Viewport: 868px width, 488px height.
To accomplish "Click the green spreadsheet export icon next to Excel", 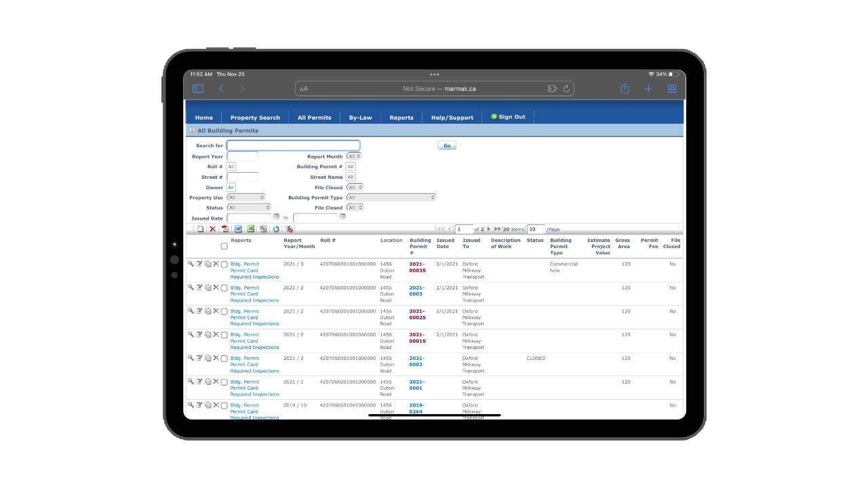I will point(263,229).
